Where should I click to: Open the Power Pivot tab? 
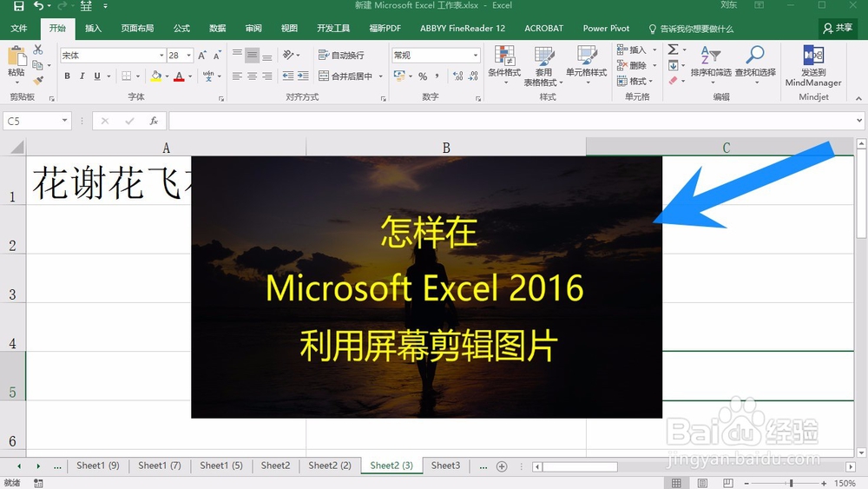coord(606,29)
